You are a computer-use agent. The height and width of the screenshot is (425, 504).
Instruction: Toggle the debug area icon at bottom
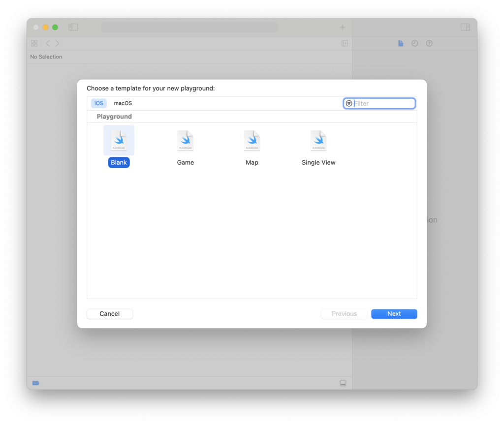(343, 383)
